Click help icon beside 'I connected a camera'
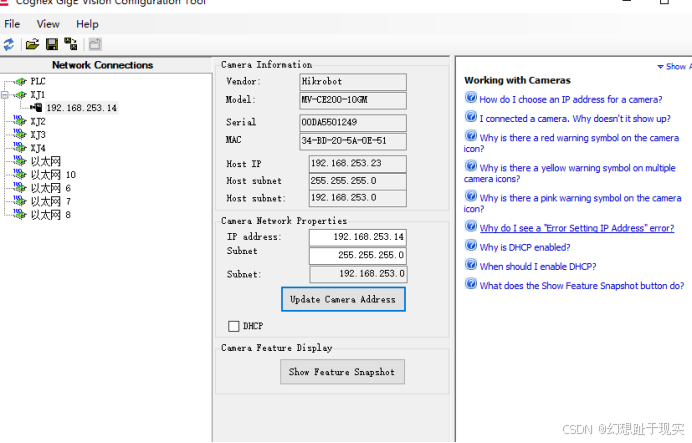692x443 pixels. [471, 116]
